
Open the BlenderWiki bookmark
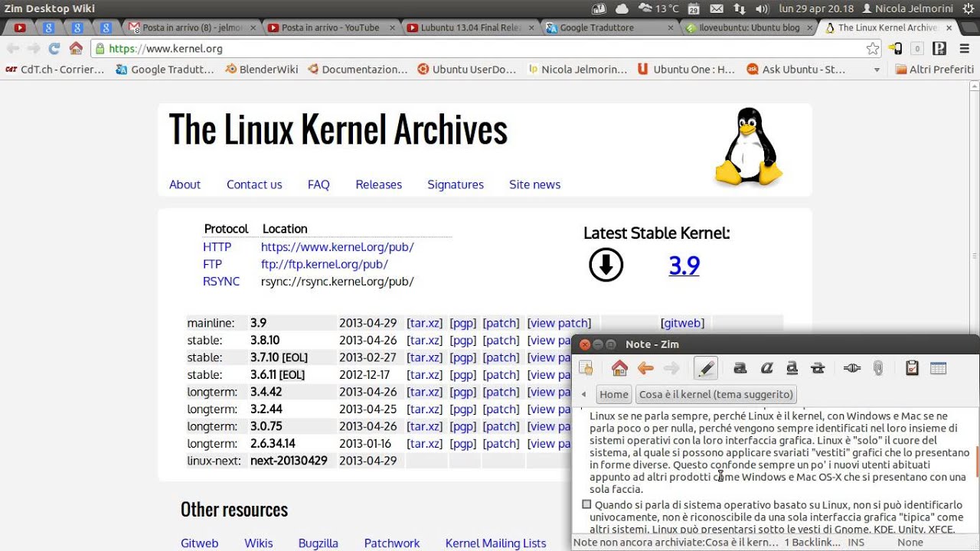(x=262, y=70)
